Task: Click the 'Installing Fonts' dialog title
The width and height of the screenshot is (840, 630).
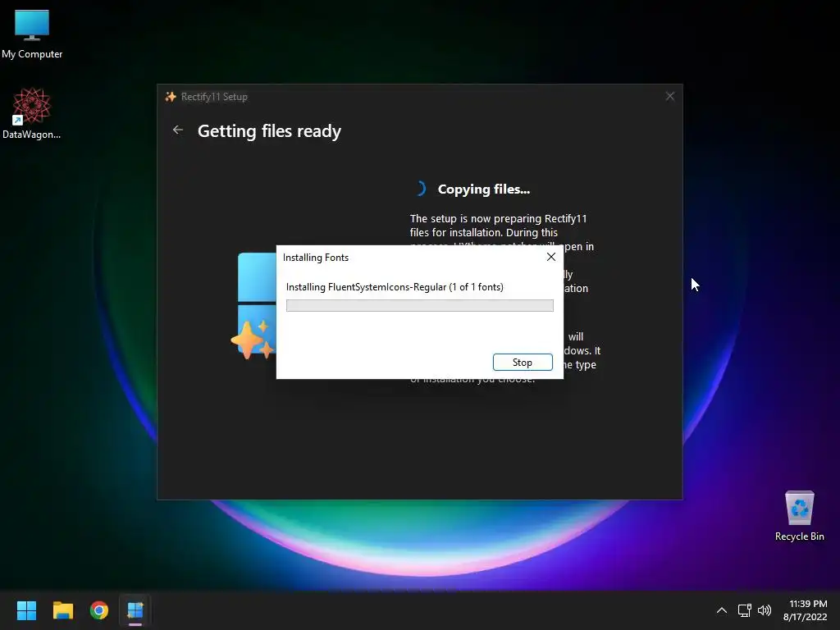Action: coord(316,258)
